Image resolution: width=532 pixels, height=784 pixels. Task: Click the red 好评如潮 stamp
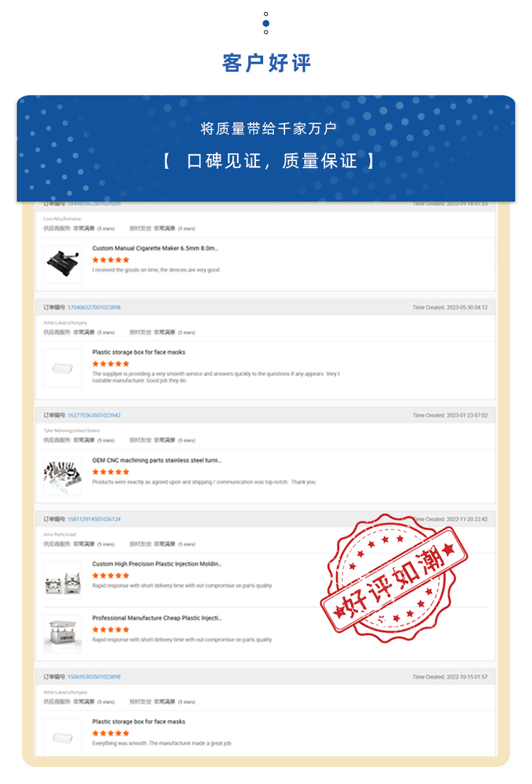tap(394, 578)
